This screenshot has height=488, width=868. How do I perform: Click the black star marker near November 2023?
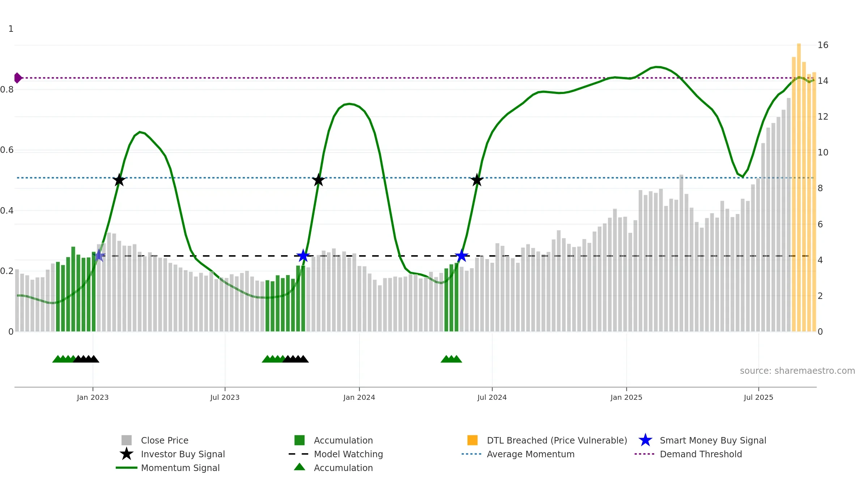click(x=318, y=180)
